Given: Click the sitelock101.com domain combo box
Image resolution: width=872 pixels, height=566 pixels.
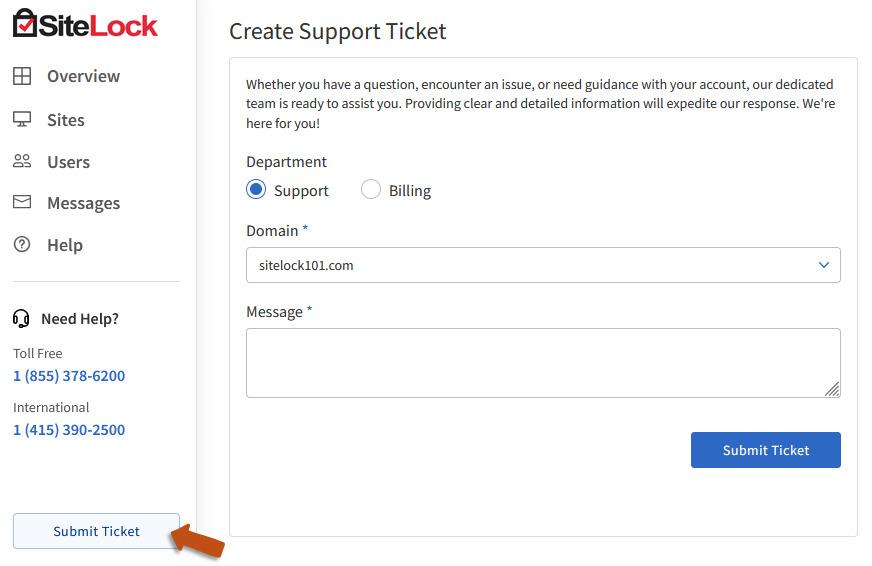Looking at the screenshot, I should (x=530, y=265).
